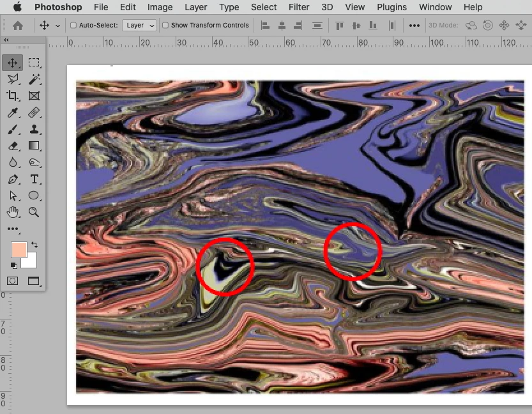Align horizontal centers
Viewport: 532px width, 414px height.
[282, 26]
